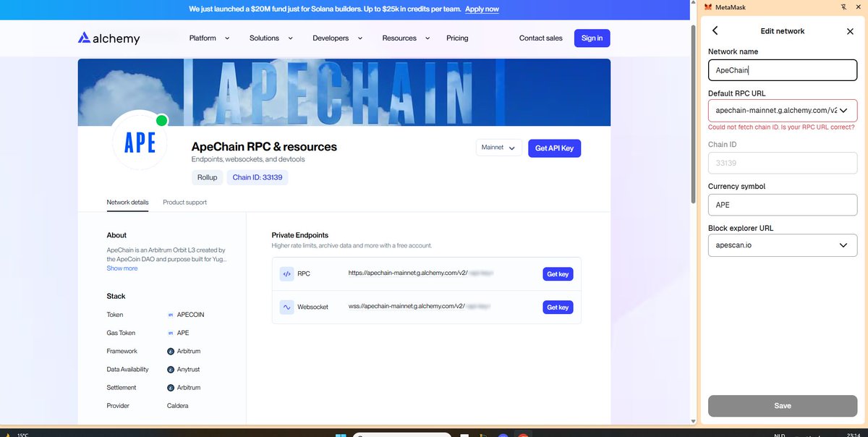Screen dimensions: 868x437
Task: Click the Rollup tag
Action: click(207, 177)
